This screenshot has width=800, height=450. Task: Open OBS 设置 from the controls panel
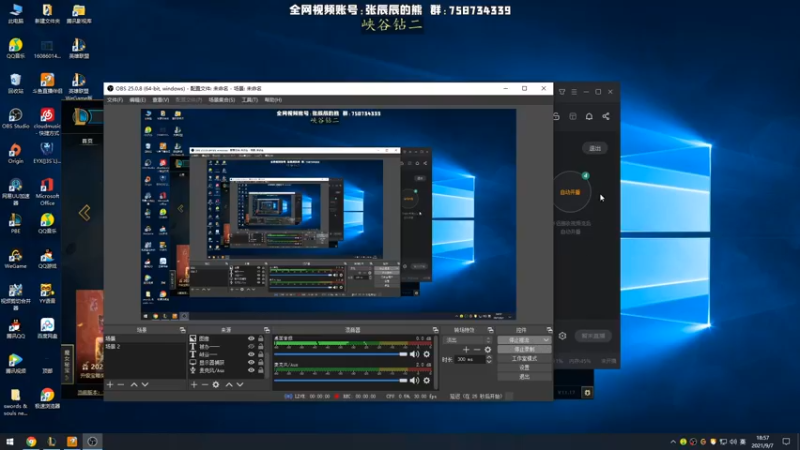524,367
